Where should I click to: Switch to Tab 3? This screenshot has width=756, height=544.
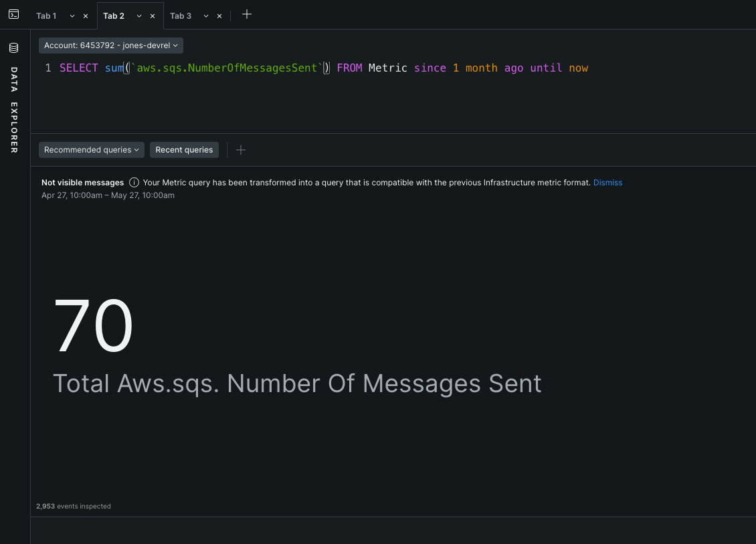pyautogui.click(x=181, y=16)
